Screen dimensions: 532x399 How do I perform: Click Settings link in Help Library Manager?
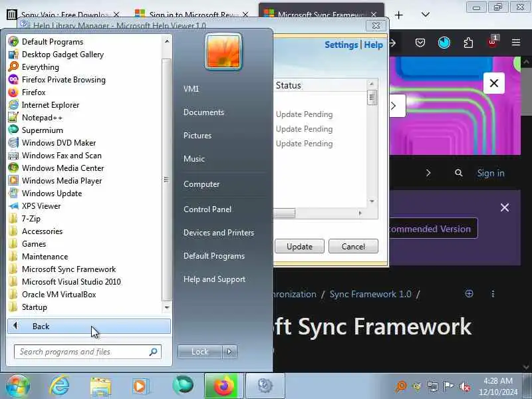point(341,45)
